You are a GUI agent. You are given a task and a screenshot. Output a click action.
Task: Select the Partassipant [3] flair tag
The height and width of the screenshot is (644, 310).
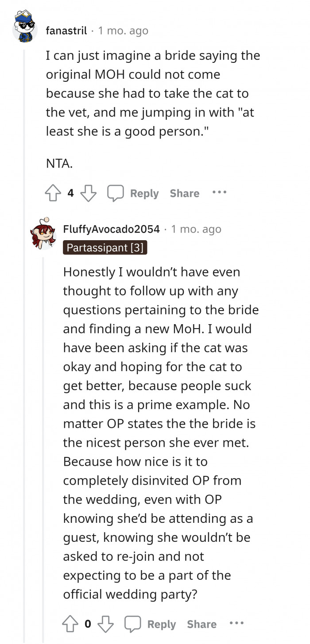(x=105, y=247)
